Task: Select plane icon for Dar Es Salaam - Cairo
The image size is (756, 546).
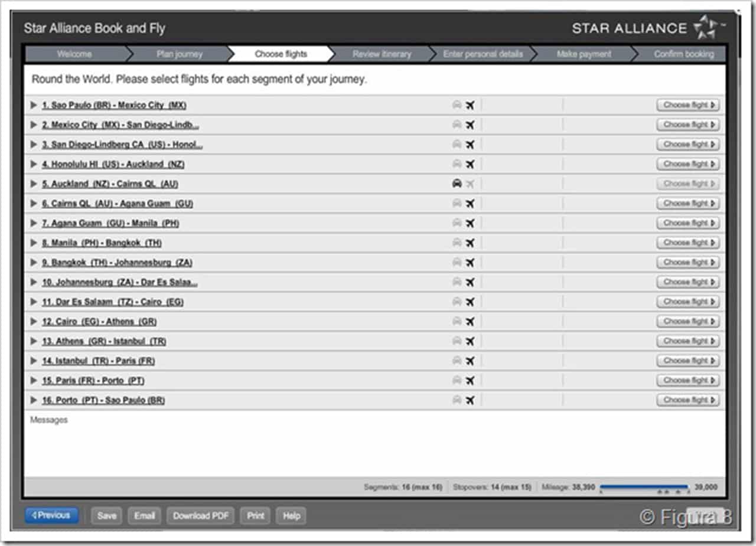Action: point(470,302)
